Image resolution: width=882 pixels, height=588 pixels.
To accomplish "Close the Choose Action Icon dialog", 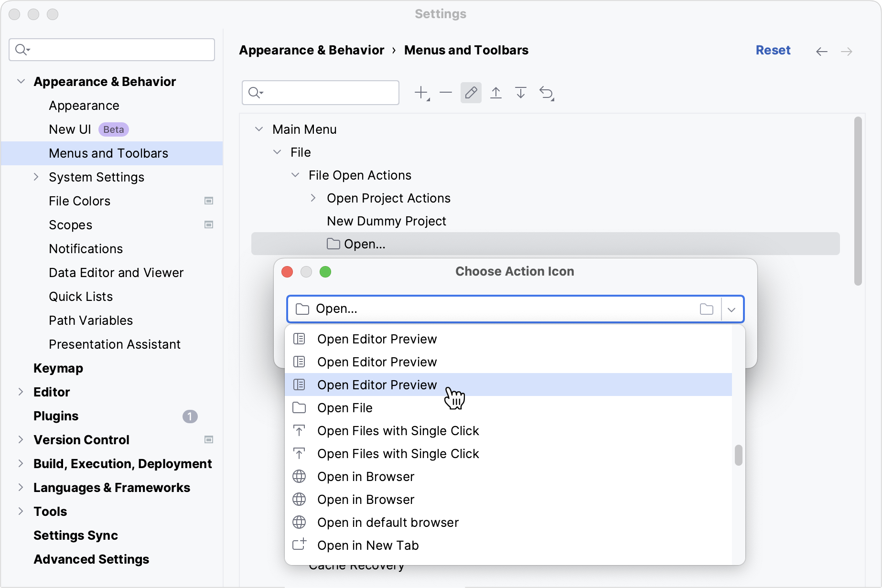I will point(287,272).
